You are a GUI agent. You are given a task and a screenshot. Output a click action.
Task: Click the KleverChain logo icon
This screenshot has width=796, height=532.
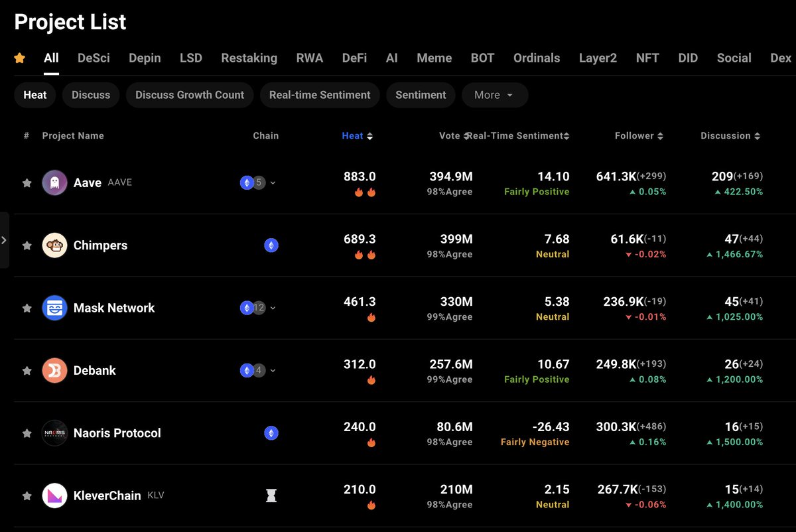54,496
